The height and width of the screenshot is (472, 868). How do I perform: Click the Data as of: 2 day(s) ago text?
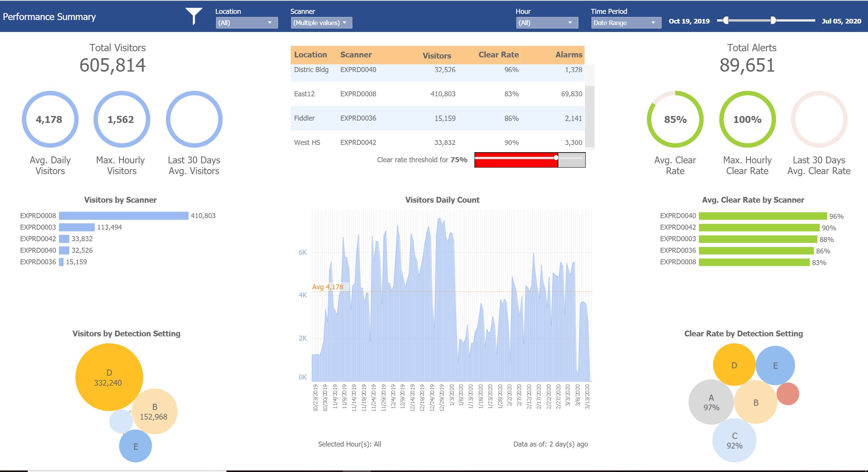point(551,444)
